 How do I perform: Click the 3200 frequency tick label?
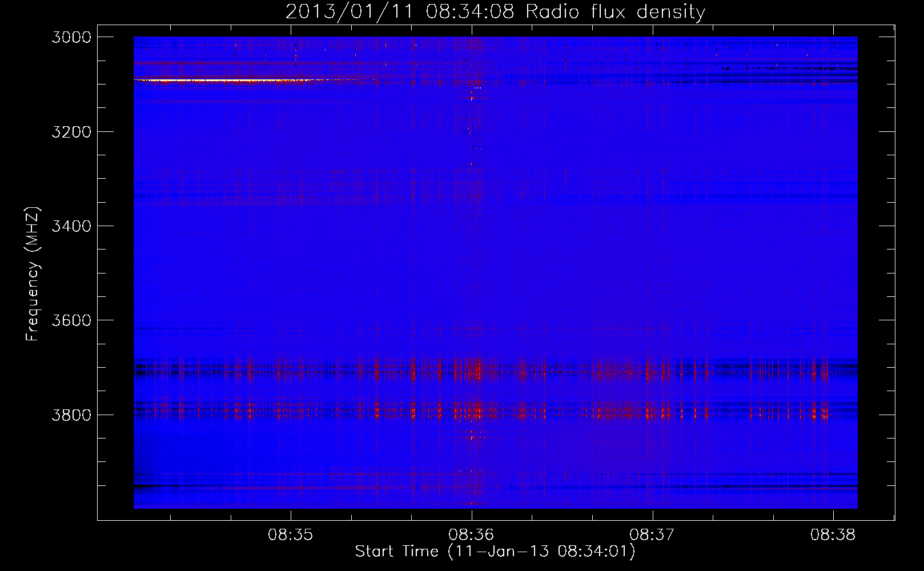(71, 132)
